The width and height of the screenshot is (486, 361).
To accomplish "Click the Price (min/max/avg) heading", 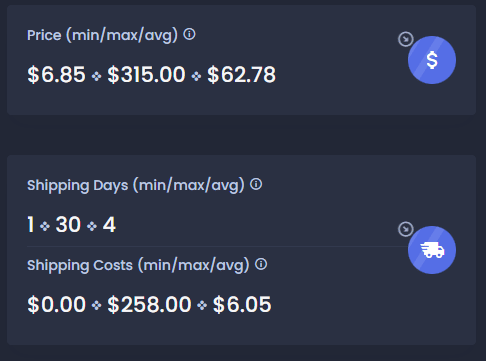I will point(102,35).
